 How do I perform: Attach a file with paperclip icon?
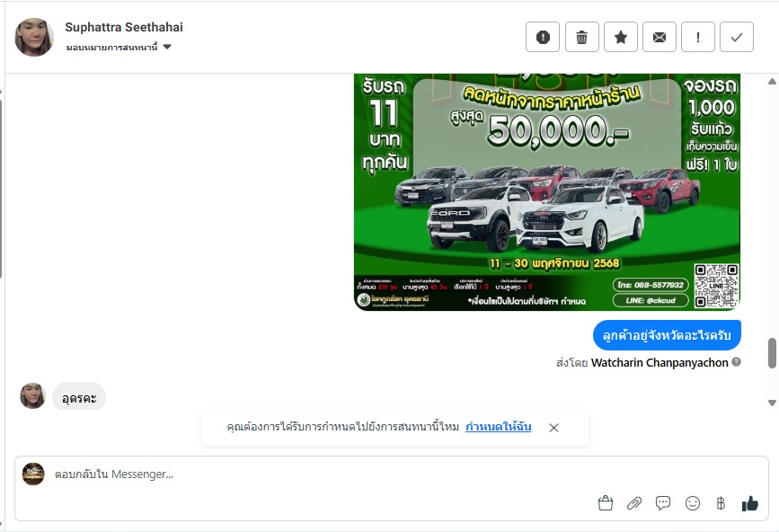pos(634,503)
